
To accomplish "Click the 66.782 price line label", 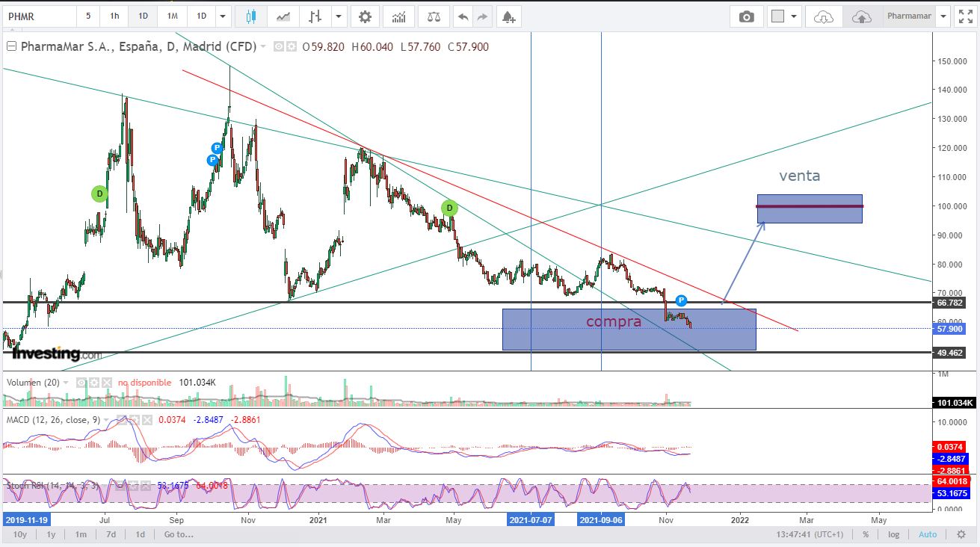I will pyautogui.click(x=950, y=303).
